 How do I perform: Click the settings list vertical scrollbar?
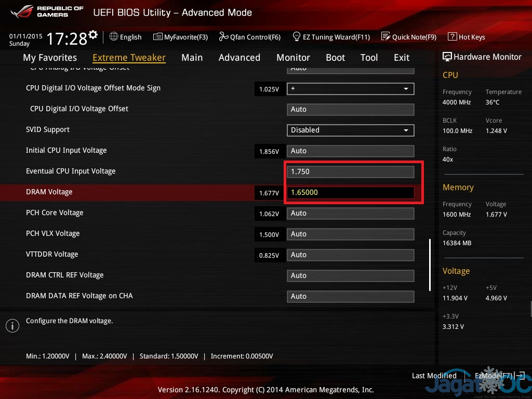pos(430,265)
